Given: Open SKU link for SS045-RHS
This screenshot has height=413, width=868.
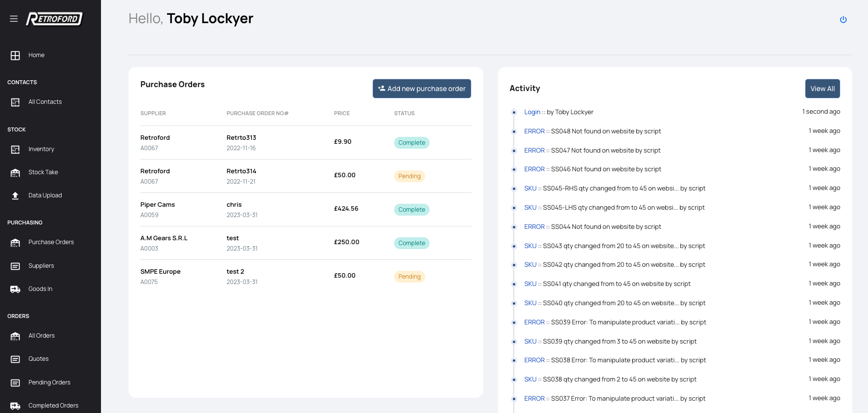Looking at the screenshot, I should click(531, 189).
